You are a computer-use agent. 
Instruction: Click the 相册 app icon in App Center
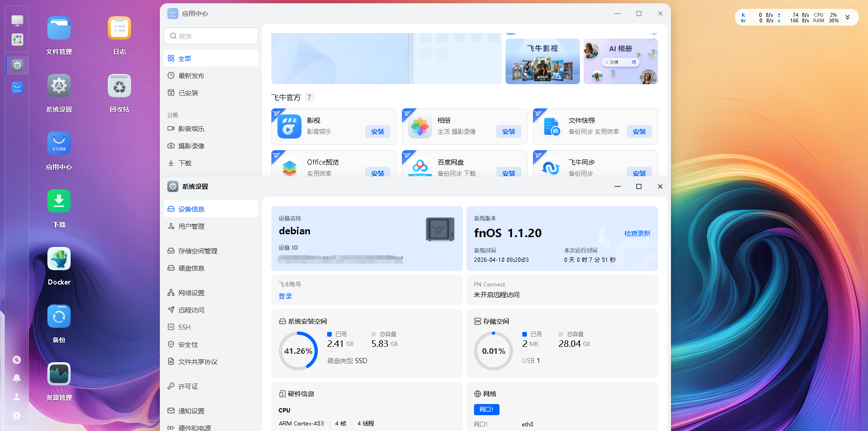point(420,126)
